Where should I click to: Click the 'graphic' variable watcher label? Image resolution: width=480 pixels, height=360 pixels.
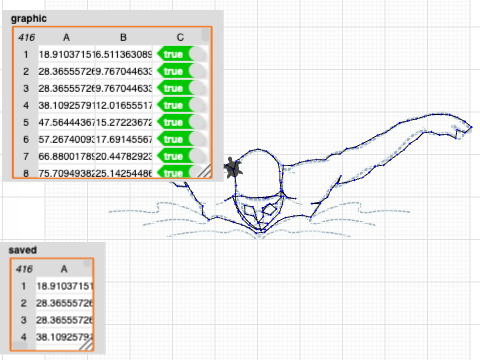tap(29, 18)
